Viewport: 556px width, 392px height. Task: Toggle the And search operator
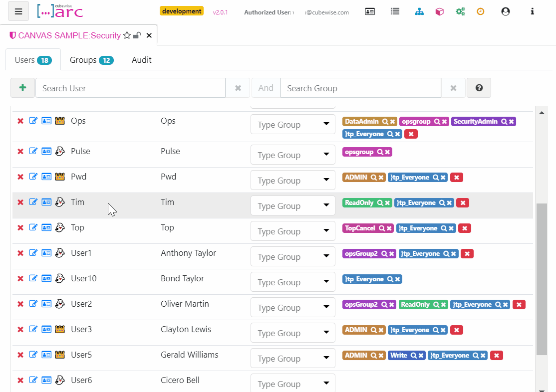point(266,88)
